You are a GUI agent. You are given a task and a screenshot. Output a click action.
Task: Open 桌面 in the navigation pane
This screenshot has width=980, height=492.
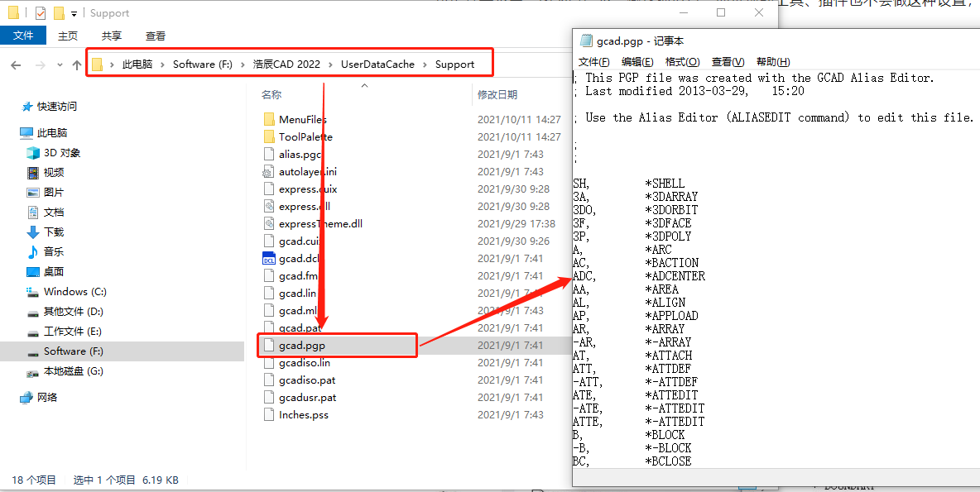54,271
